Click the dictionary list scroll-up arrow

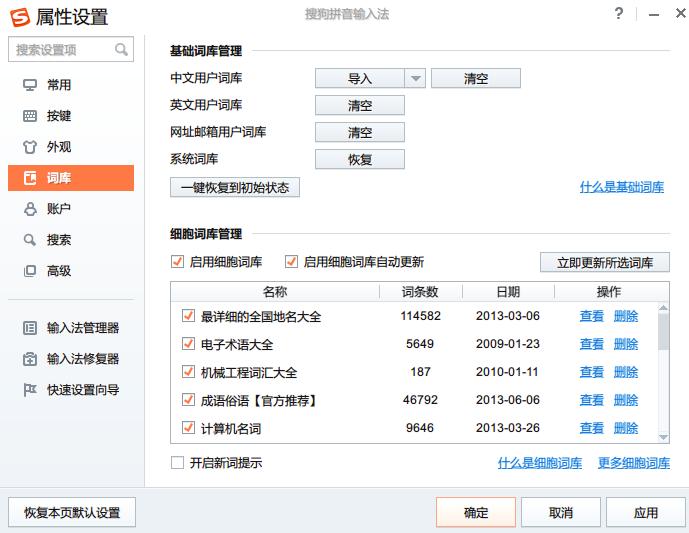(x=664, y=308)
